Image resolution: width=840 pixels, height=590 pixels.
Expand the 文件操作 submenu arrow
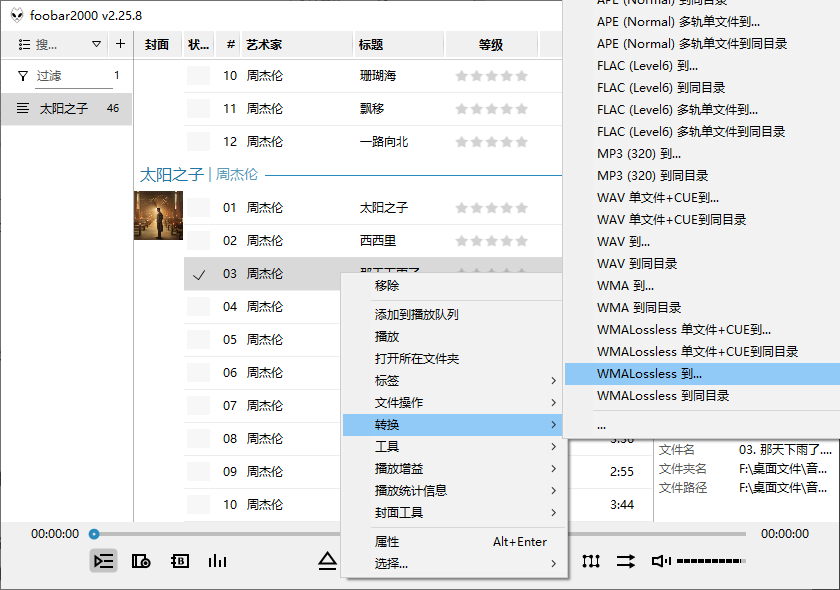pos(553,402)
